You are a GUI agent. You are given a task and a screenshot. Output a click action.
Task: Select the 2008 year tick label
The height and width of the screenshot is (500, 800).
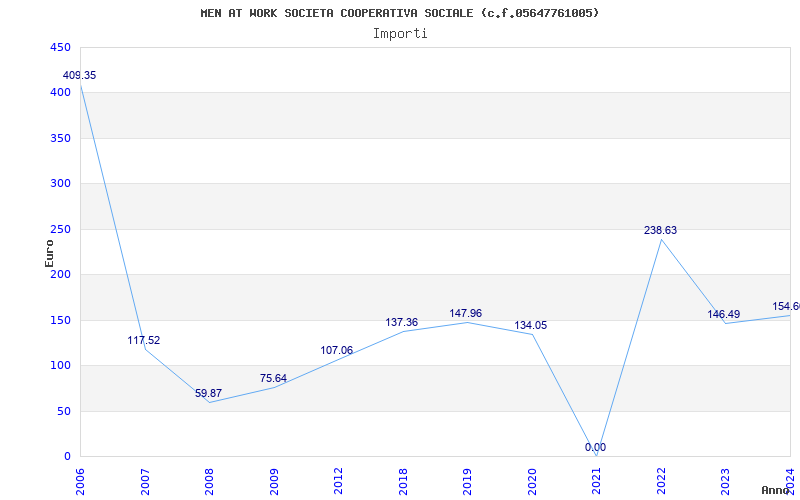click(x=209, y=481)
